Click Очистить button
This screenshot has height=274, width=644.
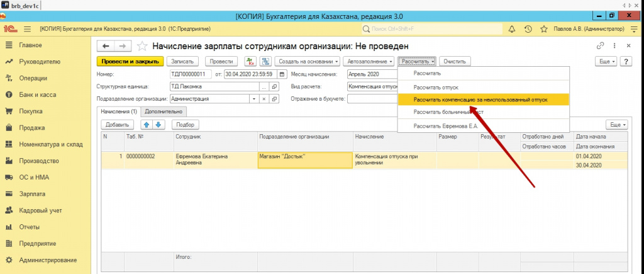click(x=455, y=61)
